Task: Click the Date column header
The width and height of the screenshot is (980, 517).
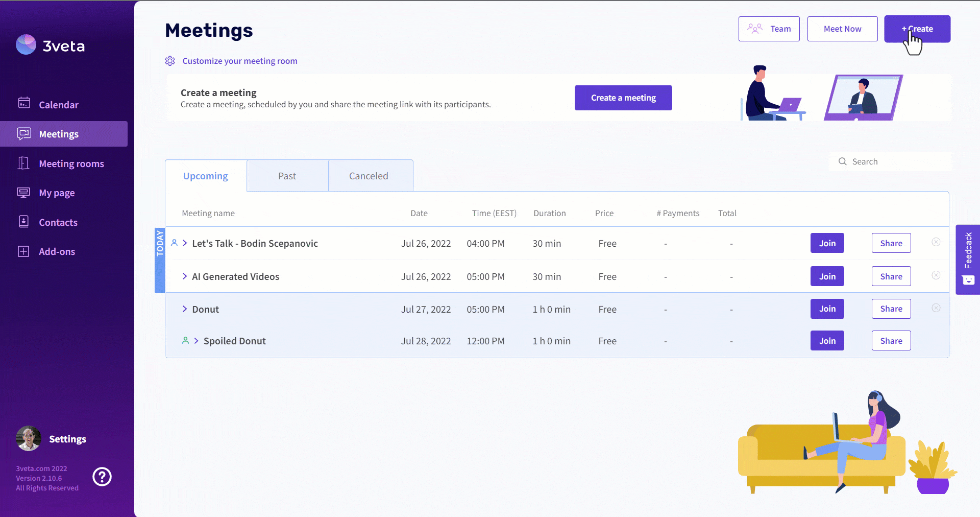Action: pos(419,213)
